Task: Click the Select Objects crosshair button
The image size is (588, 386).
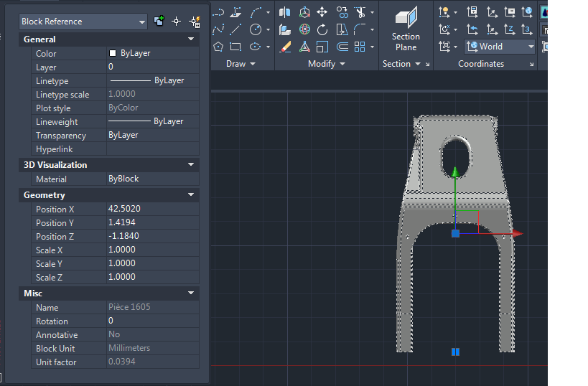Action: 176,22
